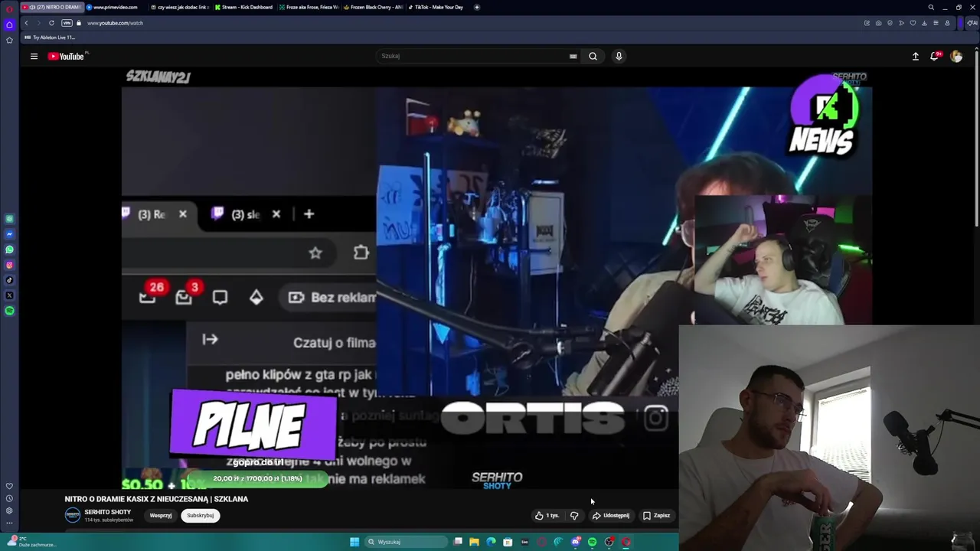This screenshot has width=980, height=551.
Task: Open Spotify from the taskbar
Action: pyautogui.click(x=592, y=542)
